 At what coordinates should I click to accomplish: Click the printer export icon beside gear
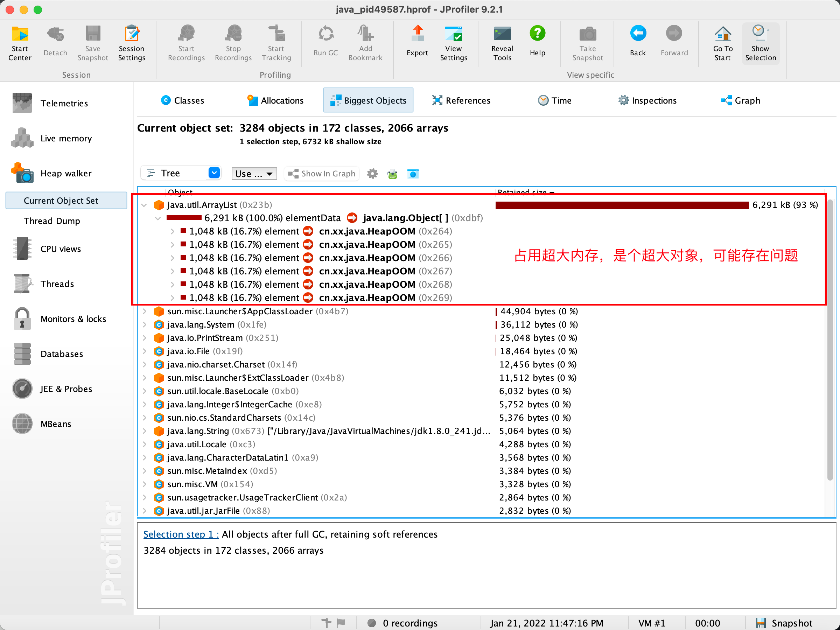pyautogui.click(x=392, y=174)
